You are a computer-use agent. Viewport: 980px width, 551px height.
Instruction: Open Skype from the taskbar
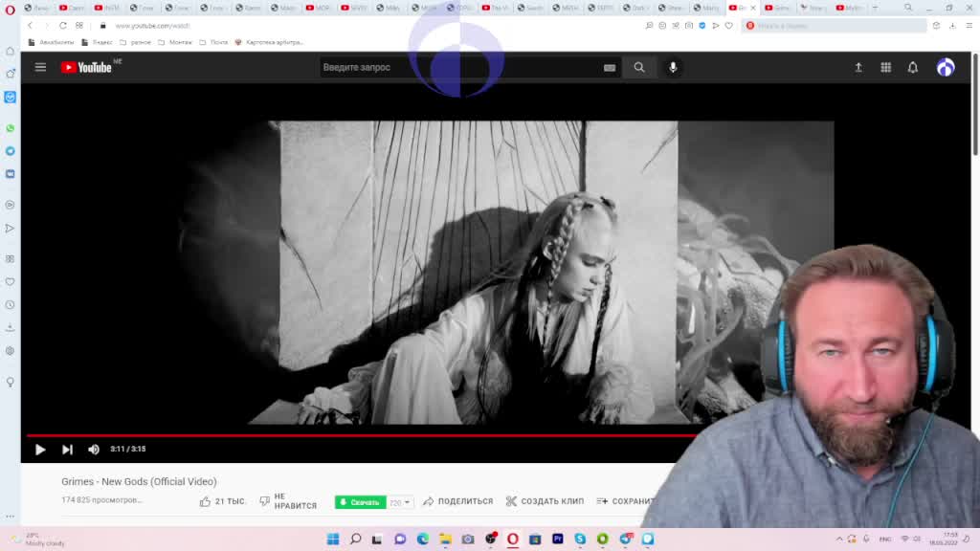(580, 540)
